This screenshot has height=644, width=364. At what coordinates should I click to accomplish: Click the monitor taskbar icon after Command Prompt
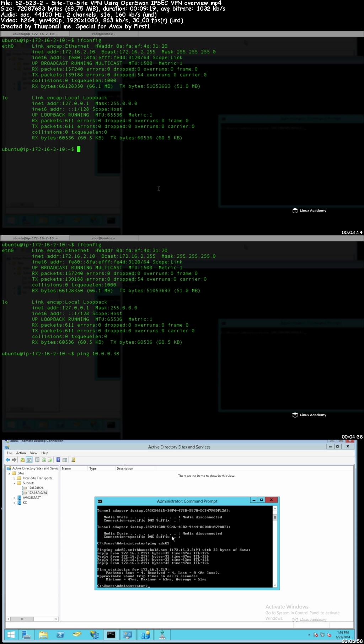pos(128,634)
